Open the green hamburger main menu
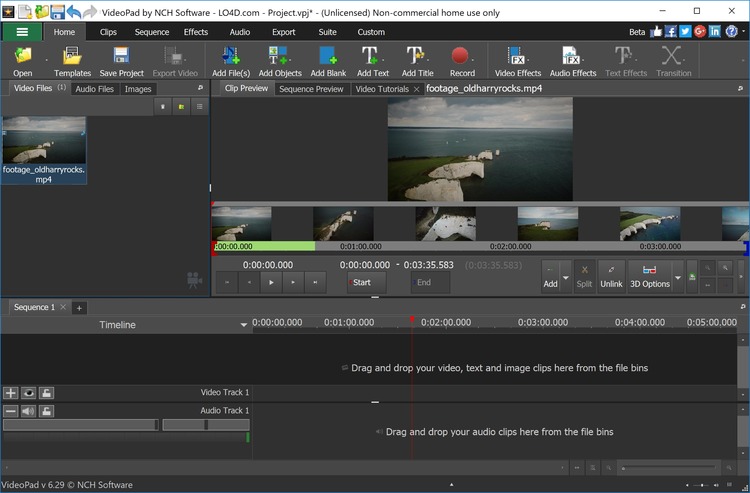Screen dimensions: 750x493 [22, 32]
